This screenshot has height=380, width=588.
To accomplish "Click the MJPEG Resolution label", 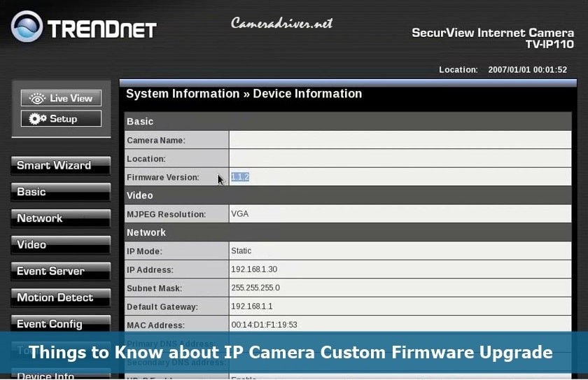I will (166, 214).
